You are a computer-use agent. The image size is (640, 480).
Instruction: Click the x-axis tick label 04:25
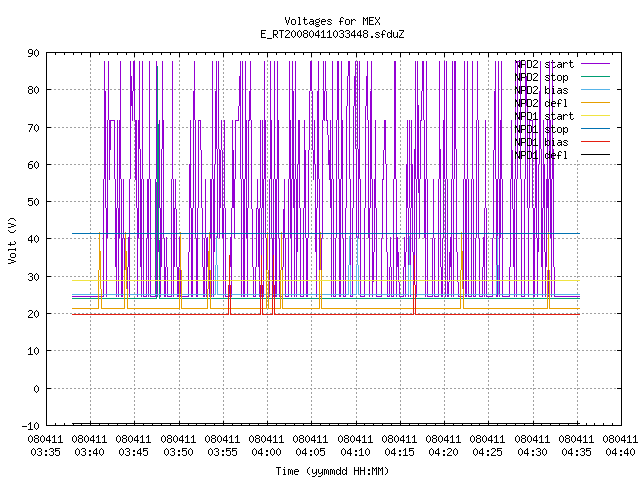point(488,452)
